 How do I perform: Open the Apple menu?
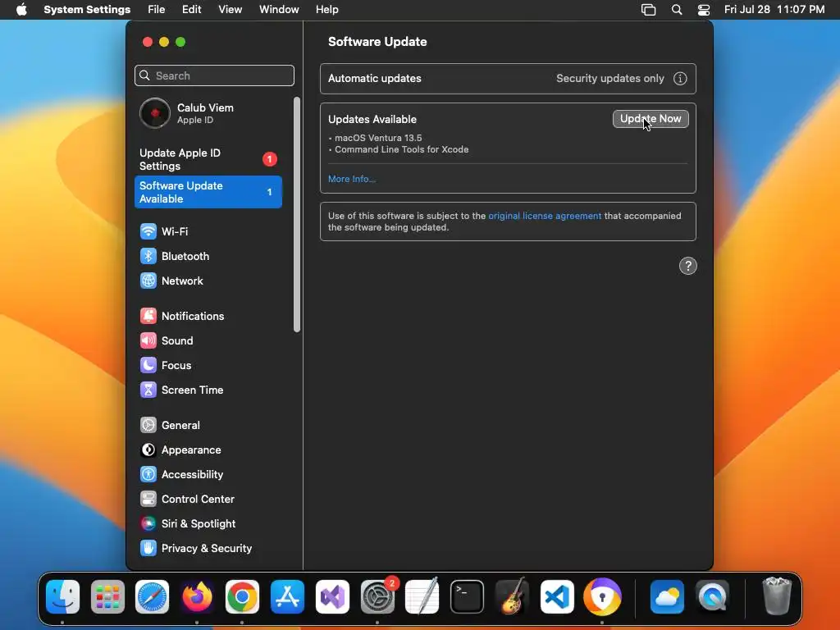click(21, 10)
